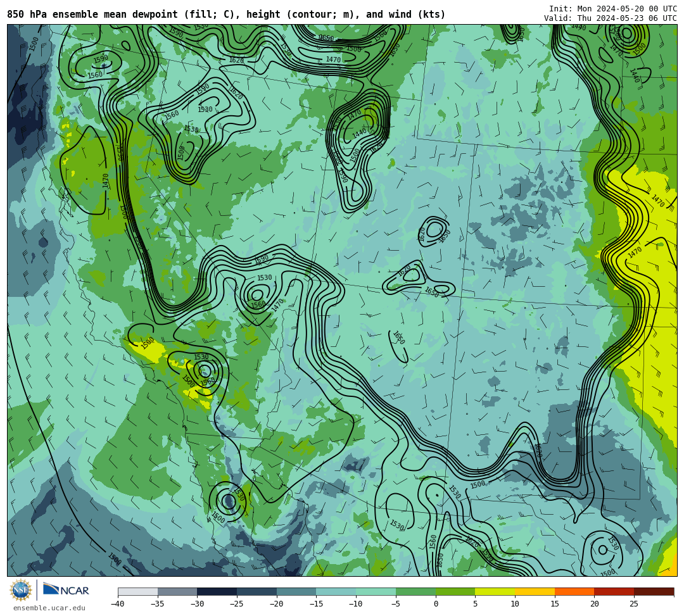Viewport: 684px width, 616px height.
Task: Click the −30 colorbar tick label
Action: coord(197,604)
